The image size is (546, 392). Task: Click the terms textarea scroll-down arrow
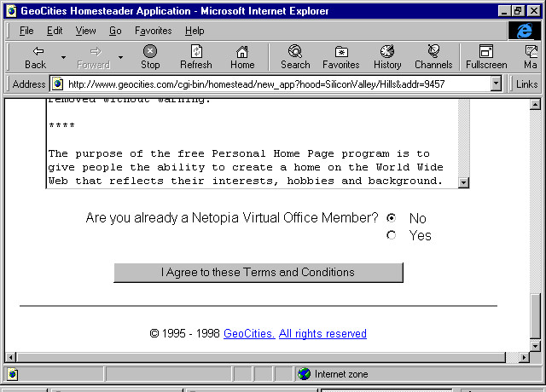[463, 182]
